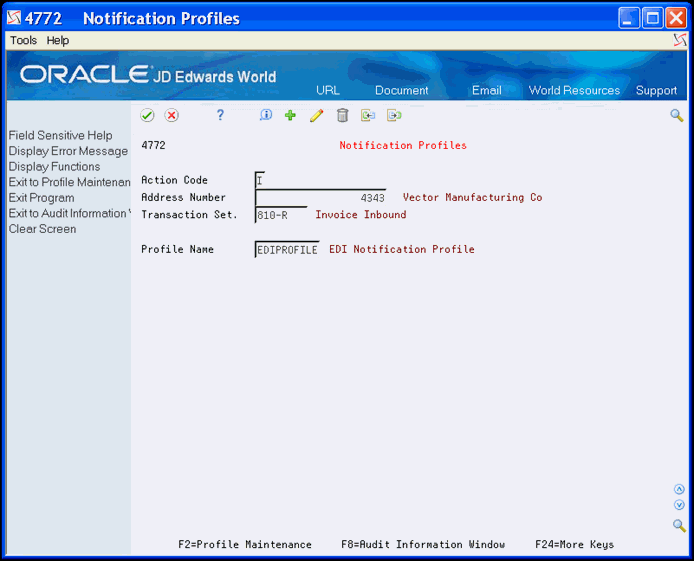Click the 'Invoice Inbound' description text
This screenshot has width=694, height=561.
click(x=361, y=215)
